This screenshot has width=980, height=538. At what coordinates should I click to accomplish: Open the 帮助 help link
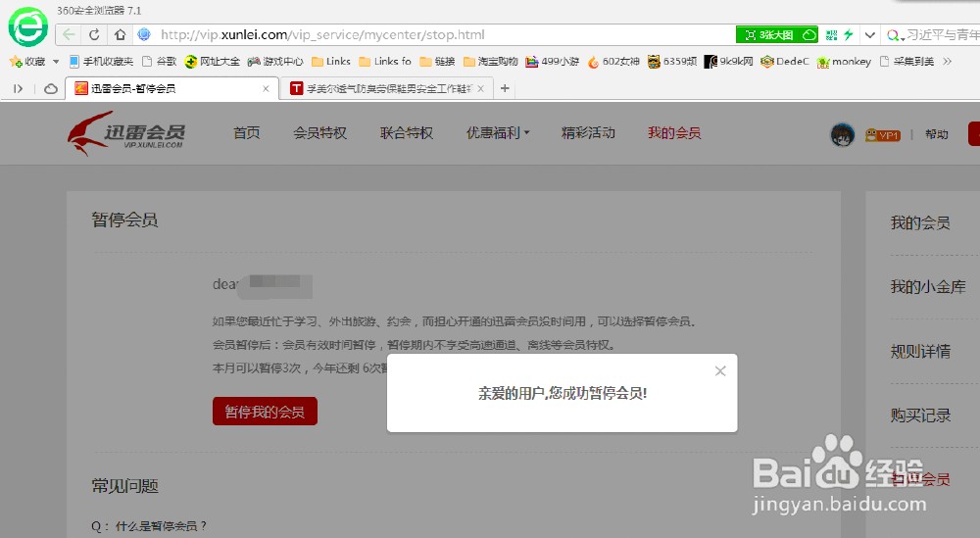coord(936,134)
